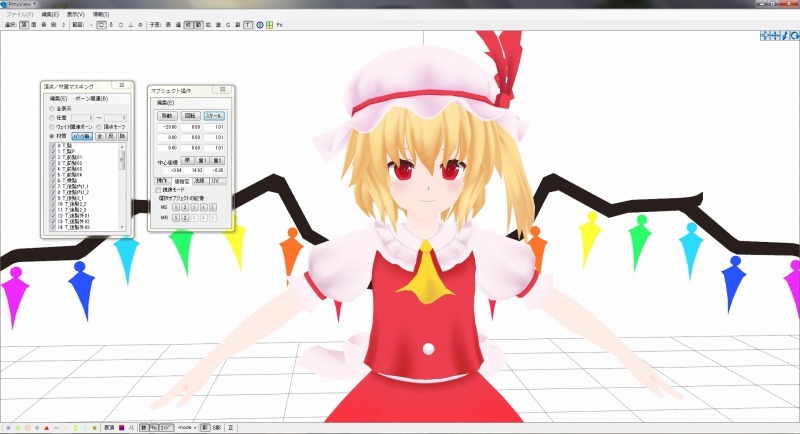
Task: Open the 情報(I) menu
Action: click(x=101, y=14)
